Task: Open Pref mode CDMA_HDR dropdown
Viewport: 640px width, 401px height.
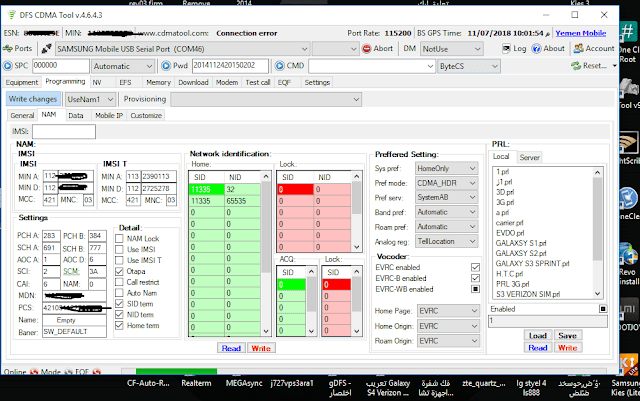Action: [447, 183]
